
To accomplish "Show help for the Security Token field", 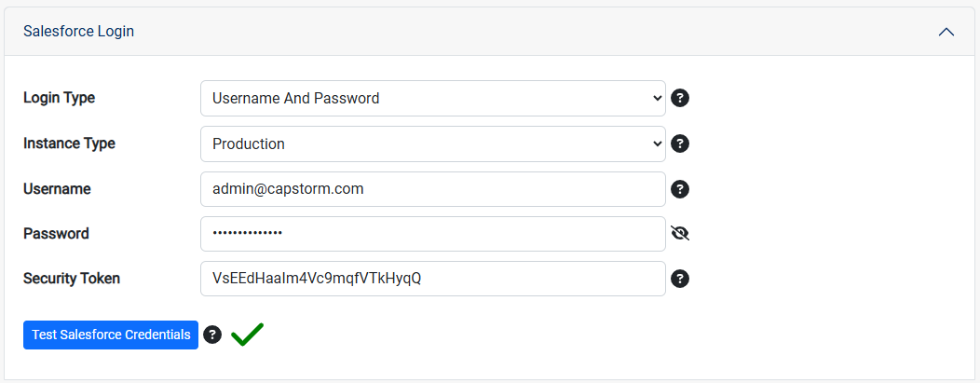I will (680, 279).
